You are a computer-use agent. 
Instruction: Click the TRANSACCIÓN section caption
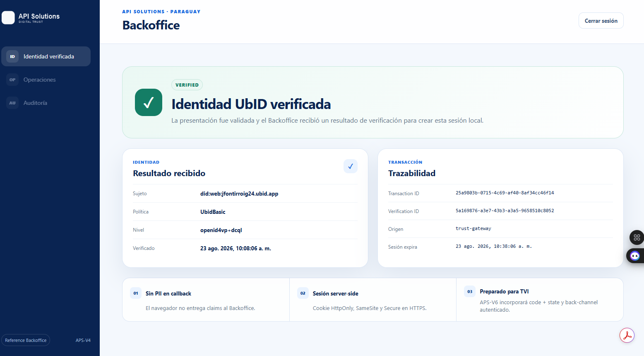(405, 162)
